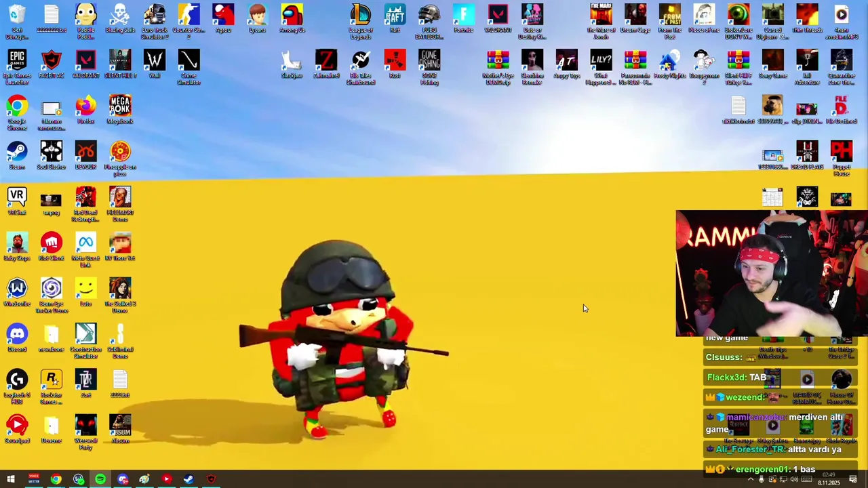Open the DEVOUR game shortcut
This screenshot has height=488, width=868.
coord(85,155)
